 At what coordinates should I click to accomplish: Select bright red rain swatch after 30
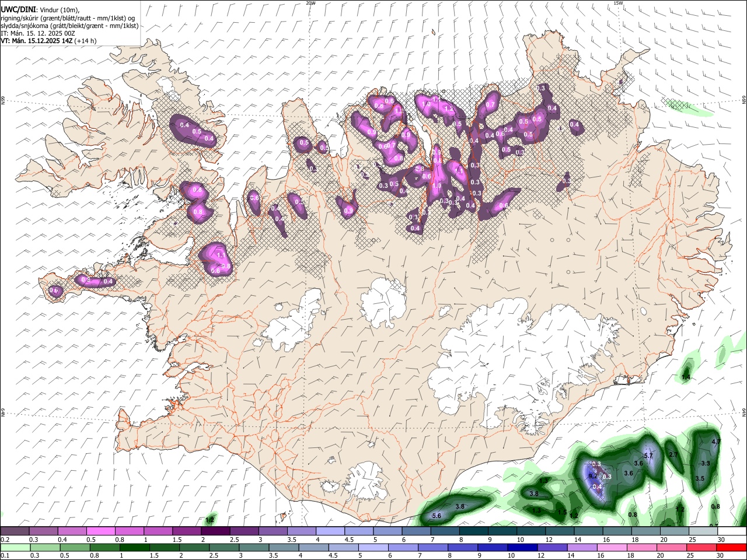coord(732,548)
